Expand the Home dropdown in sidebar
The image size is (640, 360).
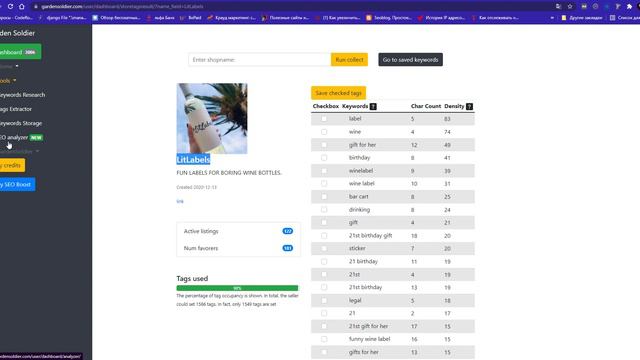pos(9,66)
